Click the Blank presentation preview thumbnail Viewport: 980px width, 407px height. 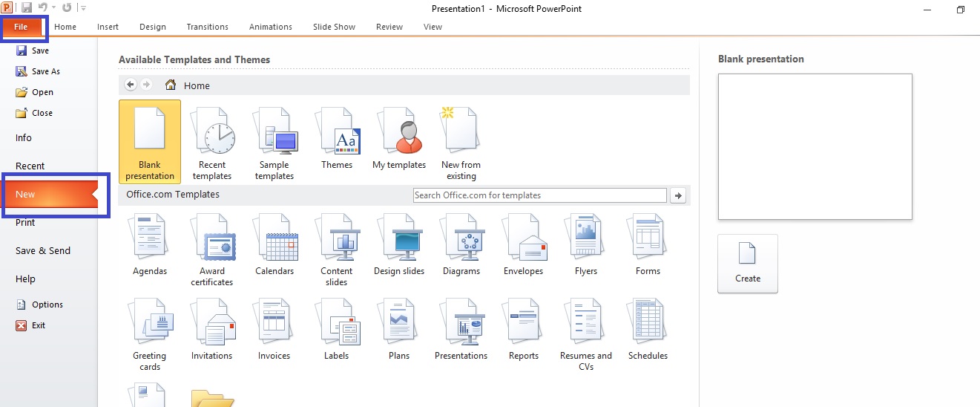pyautogui.click(x=815, y=146)
